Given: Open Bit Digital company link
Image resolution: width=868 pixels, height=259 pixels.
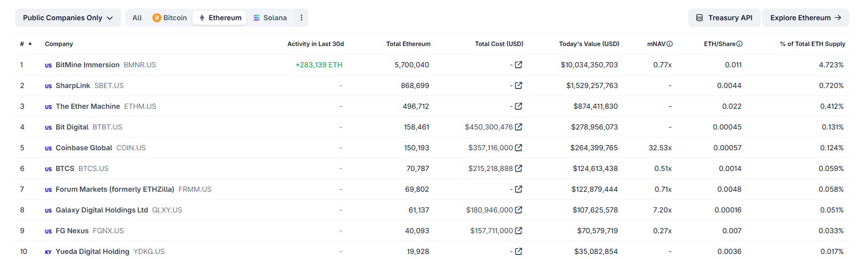Looking at the screenshot, I should (x=72, y=127).
